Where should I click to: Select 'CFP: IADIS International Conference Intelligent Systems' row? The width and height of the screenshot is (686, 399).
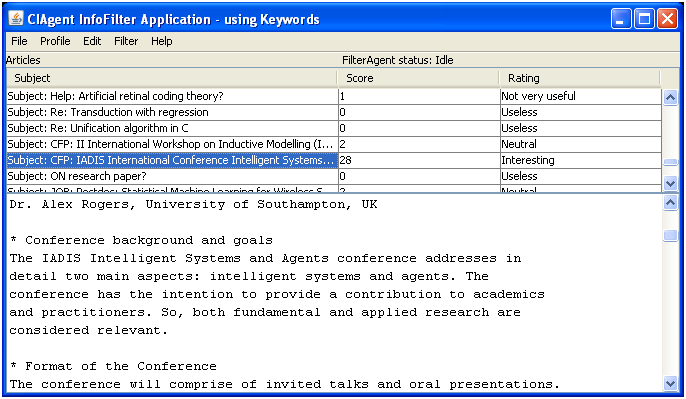click(x=172, y=160)
